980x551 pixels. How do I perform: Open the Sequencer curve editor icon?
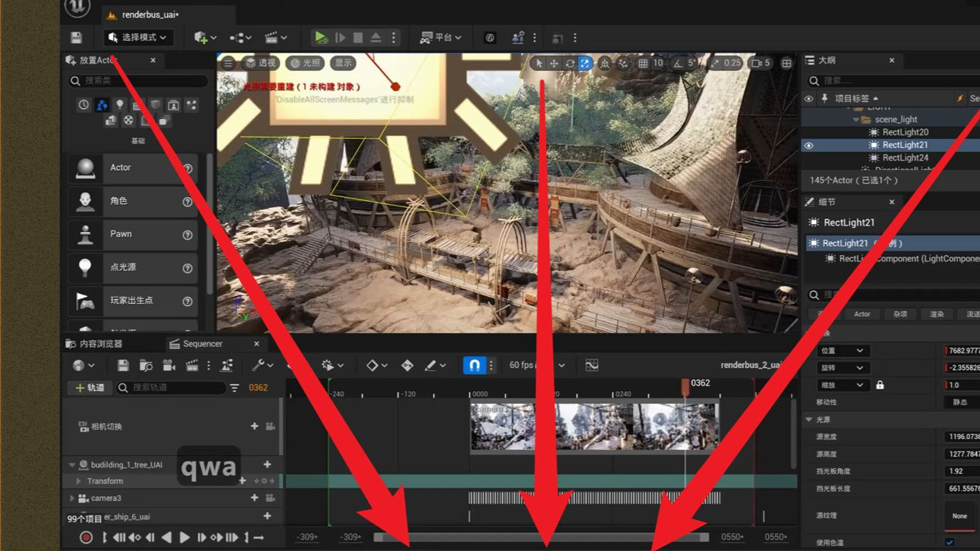pyautogui.click(x=592, y=366)
